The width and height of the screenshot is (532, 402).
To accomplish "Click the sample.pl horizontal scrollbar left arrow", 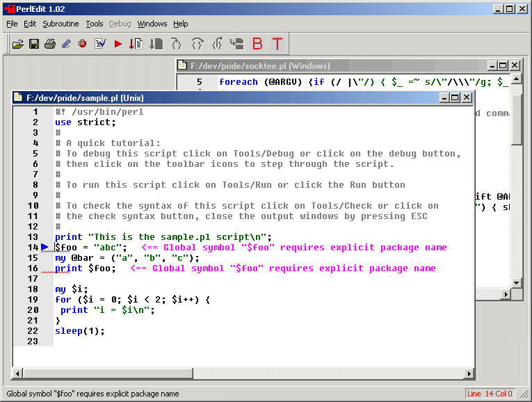I will click(19, 373).
